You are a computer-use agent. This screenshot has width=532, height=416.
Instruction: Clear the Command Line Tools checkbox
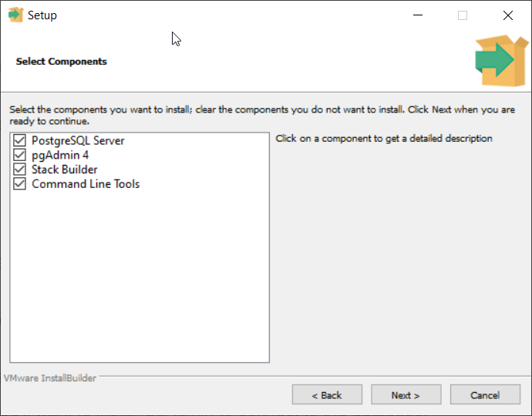pos(20,184)
